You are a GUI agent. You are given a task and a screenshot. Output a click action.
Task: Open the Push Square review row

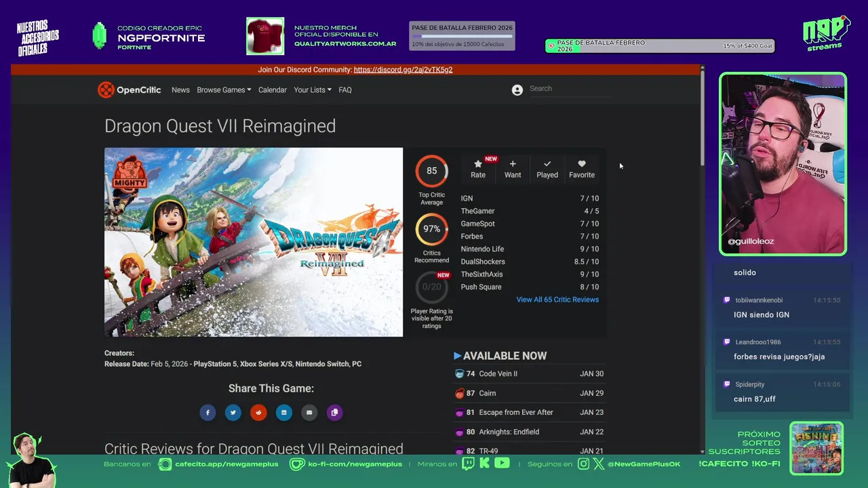click(x=530, y=287)
